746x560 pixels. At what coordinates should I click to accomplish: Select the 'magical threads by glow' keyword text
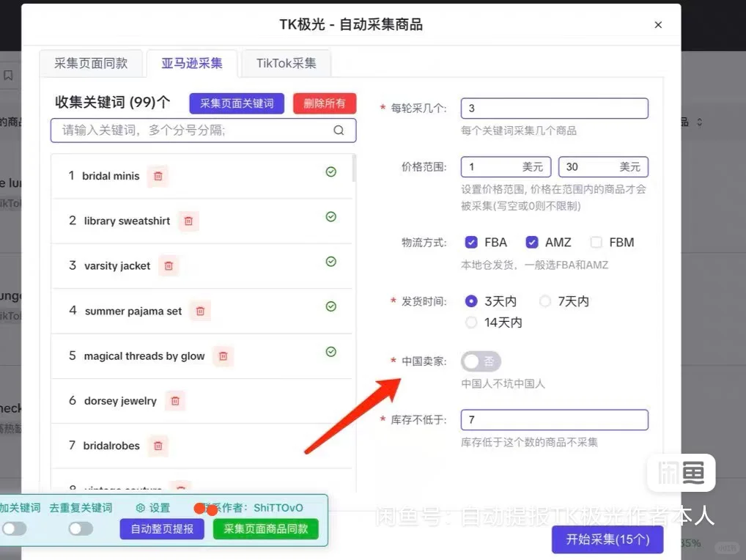coord(144,356)
